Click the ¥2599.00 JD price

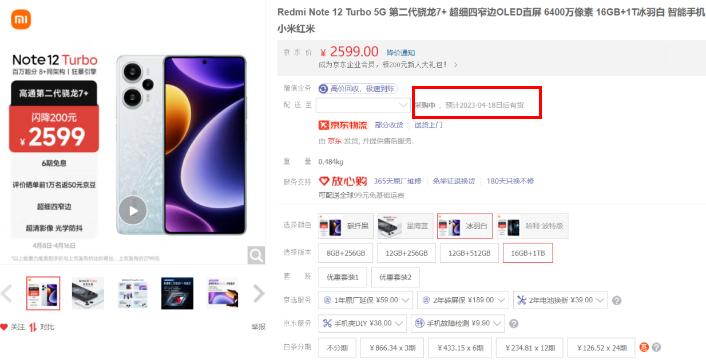tap(349, 52)
